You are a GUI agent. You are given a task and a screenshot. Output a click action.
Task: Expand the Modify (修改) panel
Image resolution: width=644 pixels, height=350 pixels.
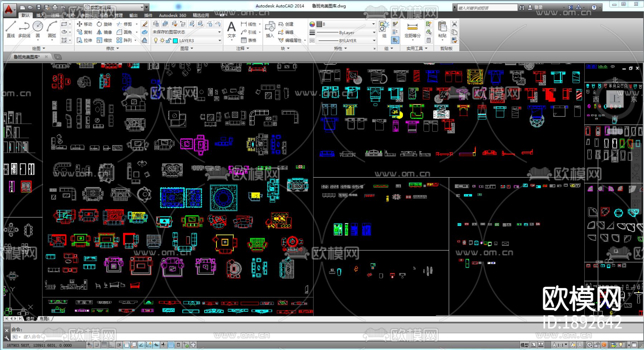click(x=112, y=48)
